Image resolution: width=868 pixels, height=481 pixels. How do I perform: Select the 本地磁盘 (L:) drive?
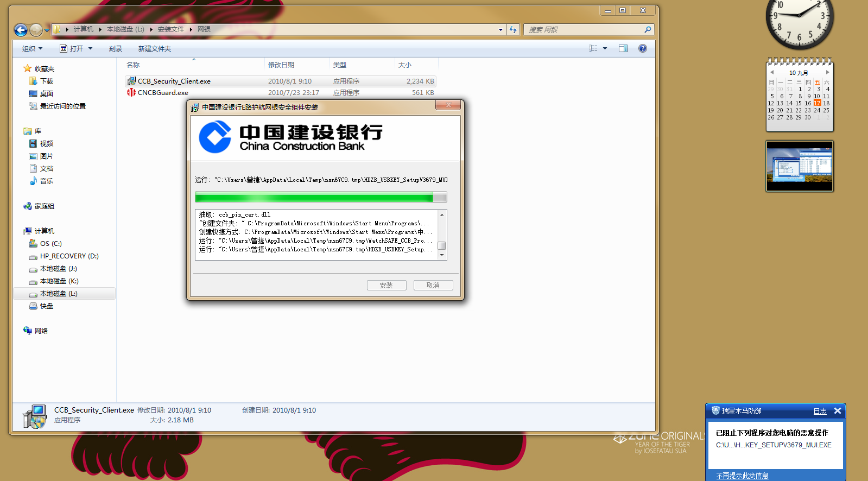[64, 293]
